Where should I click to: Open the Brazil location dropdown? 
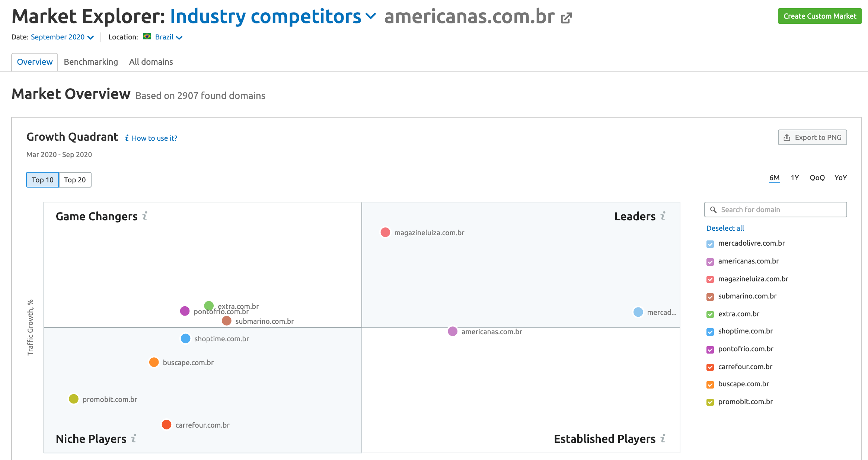(167, 37)
